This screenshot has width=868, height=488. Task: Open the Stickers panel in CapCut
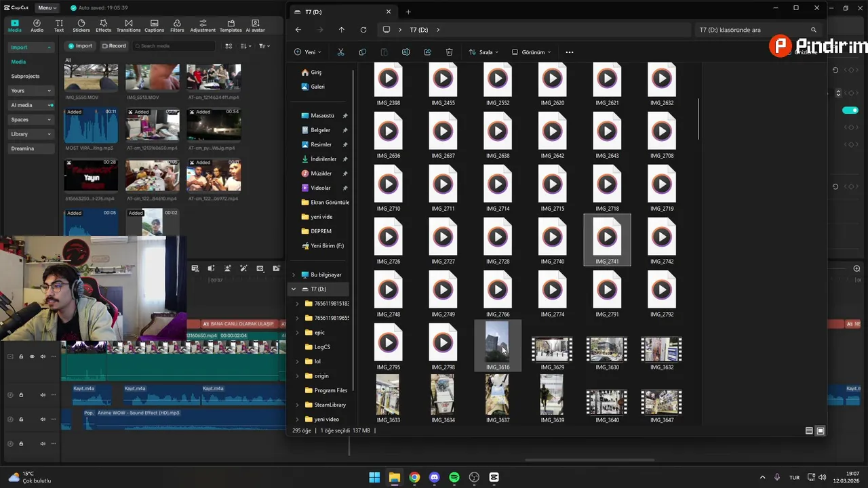pyautogui.click(x=81, y=26)
